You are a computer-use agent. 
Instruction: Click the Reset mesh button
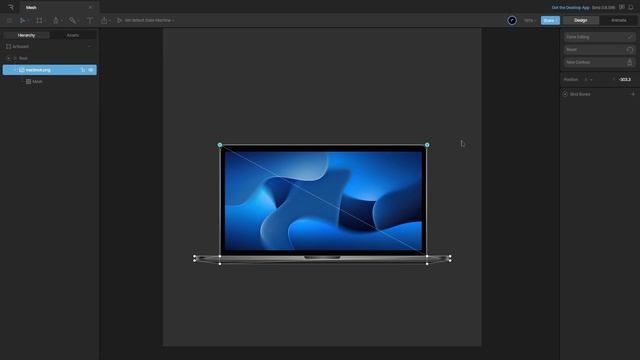click(x=600, y=50)
